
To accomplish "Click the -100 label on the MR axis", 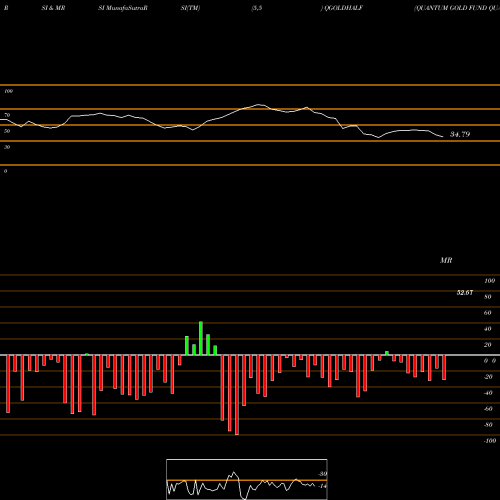I will tap(490, 441).
